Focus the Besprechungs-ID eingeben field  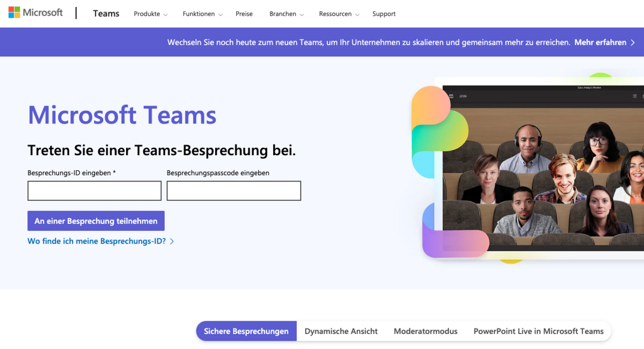click(x=94, y=191)
